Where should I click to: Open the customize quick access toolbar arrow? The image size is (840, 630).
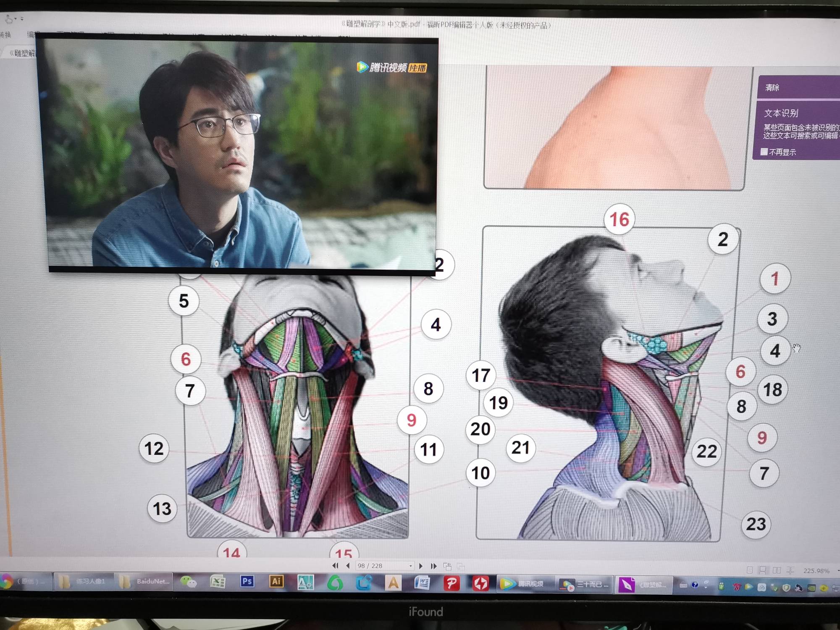coord(22,19)
